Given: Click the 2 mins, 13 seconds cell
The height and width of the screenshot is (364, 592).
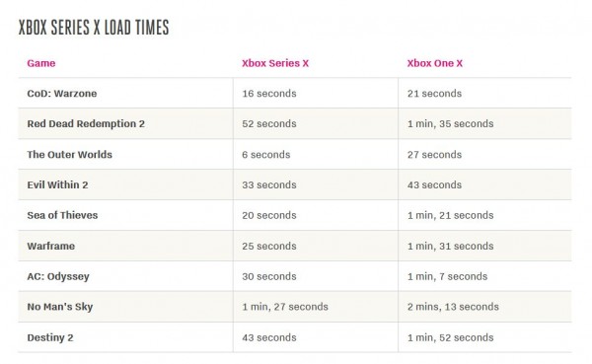Looking at the screenshot, I should point(453,307).
